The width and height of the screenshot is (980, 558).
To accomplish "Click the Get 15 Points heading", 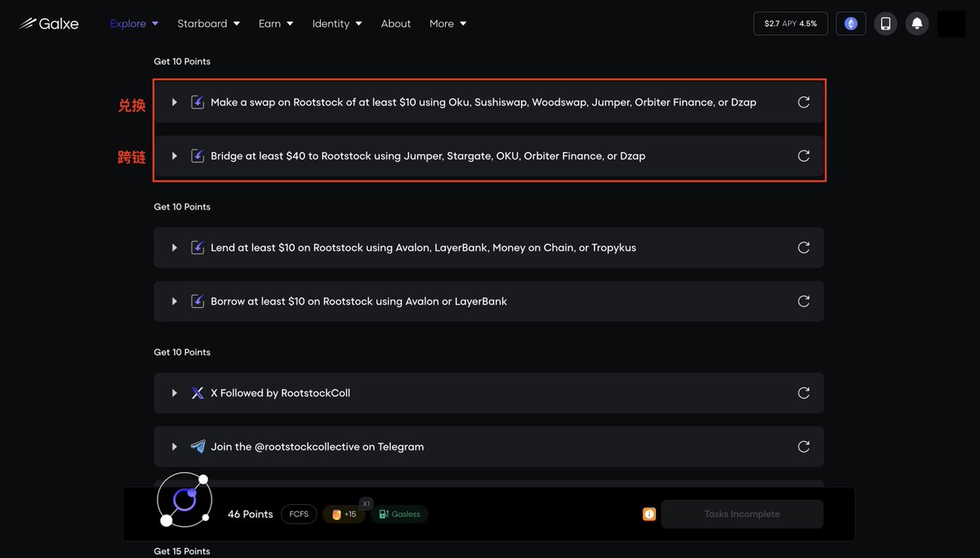I will 182,551.
